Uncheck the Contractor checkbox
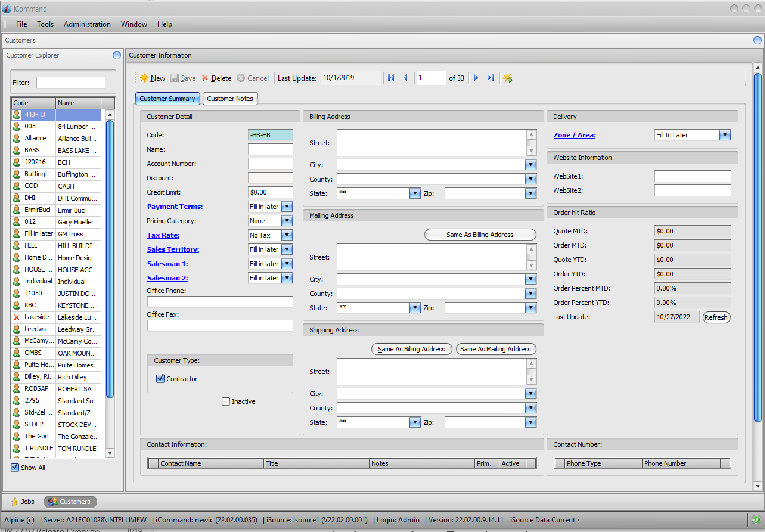The height and width of the screenshot is (532, 765). tap(160, 379)
